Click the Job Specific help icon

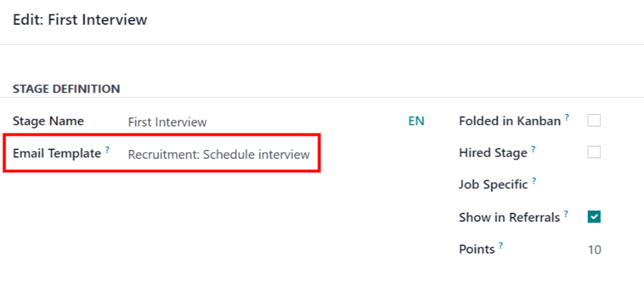[534, 182]
